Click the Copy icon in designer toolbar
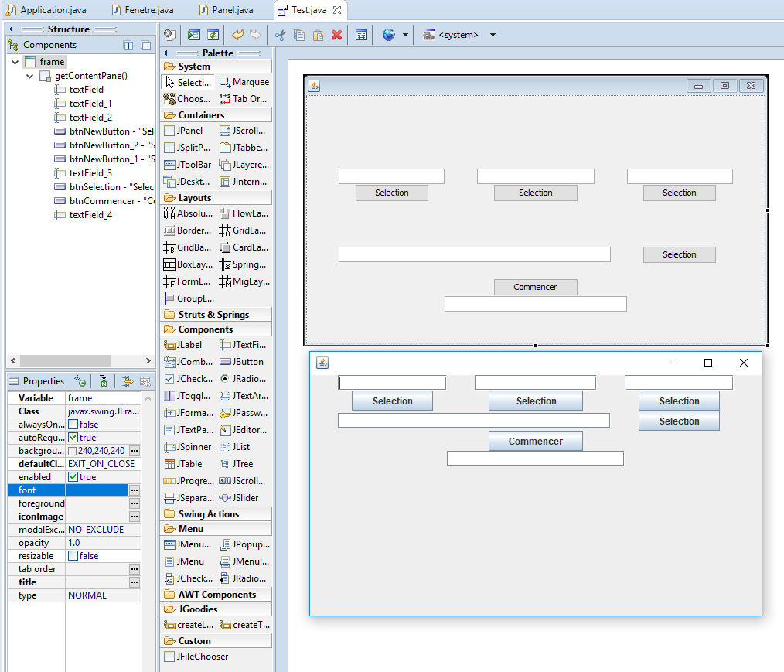This screenshot has height=672, width=784. pos(298,36)
